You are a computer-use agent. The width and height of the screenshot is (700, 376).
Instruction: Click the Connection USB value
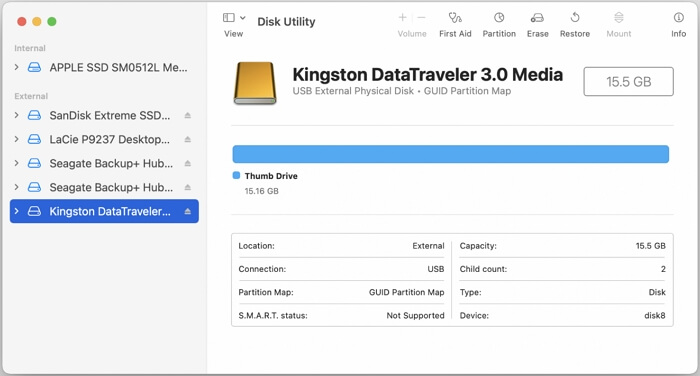point(436,269)
